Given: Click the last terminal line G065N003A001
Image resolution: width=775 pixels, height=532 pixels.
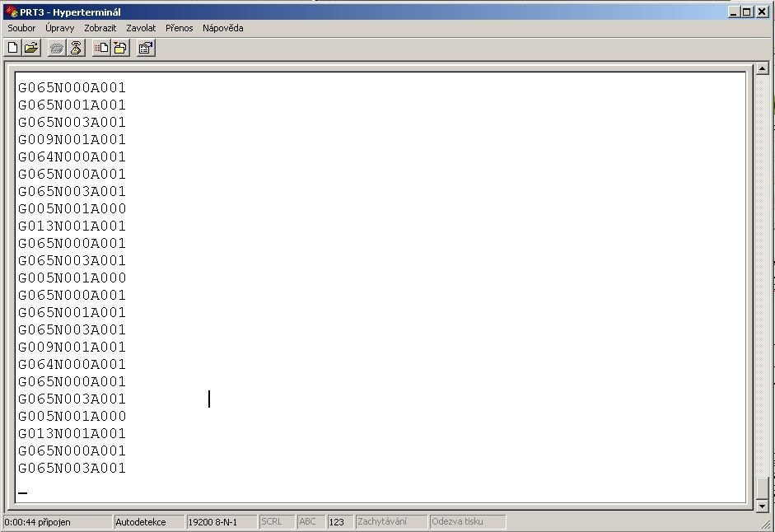Looking at the screenshot, I should click(72, 469).
